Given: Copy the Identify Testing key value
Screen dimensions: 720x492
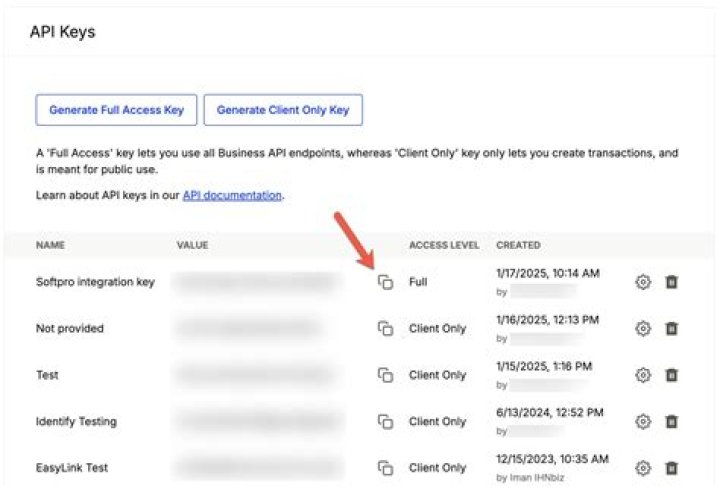Looking at the screenshot, I should tap(385, 421).
